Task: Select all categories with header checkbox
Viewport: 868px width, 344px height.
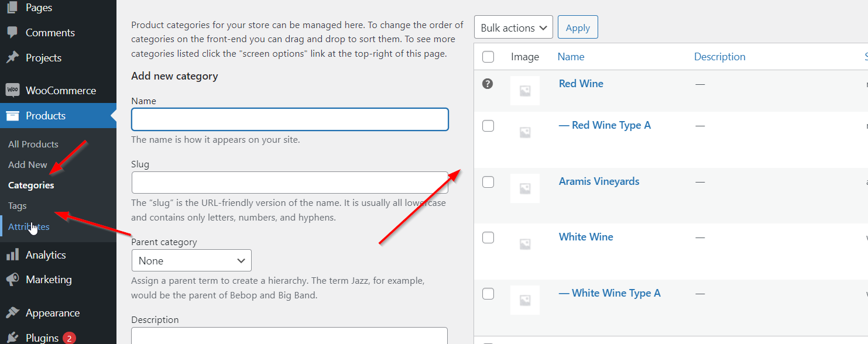Action: pyautogui.click(x=488, y=57)
